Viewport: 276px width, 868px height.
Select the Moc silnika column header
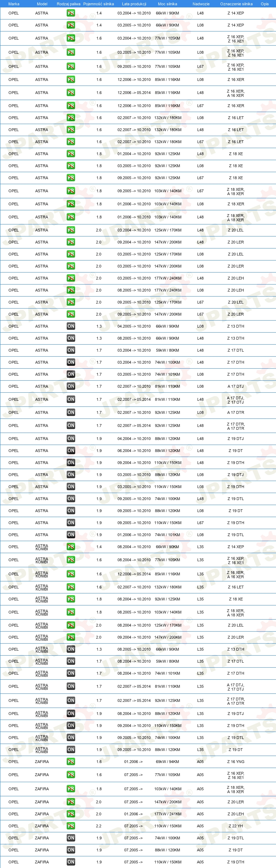168,4
